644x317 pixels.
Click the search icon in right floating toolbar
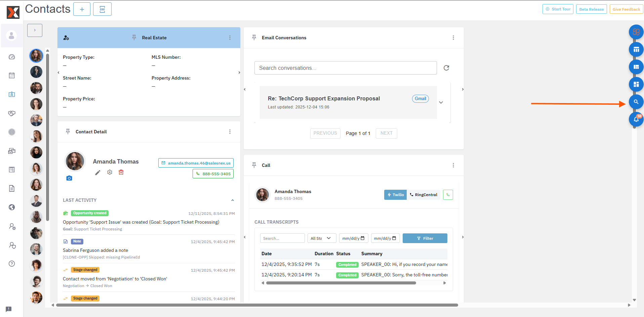click(x=636, y=102)
